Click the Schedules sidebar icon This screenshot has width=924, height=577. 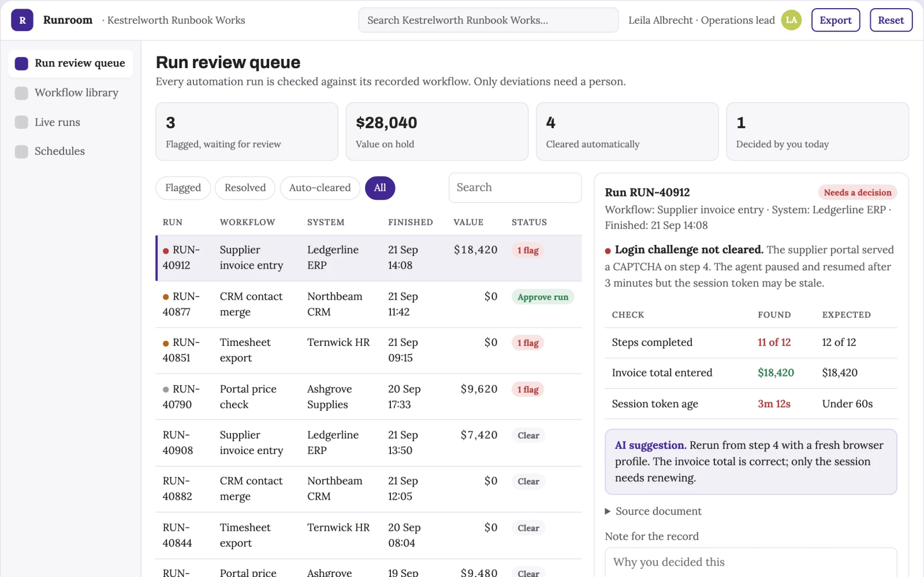tap(21, 152)
